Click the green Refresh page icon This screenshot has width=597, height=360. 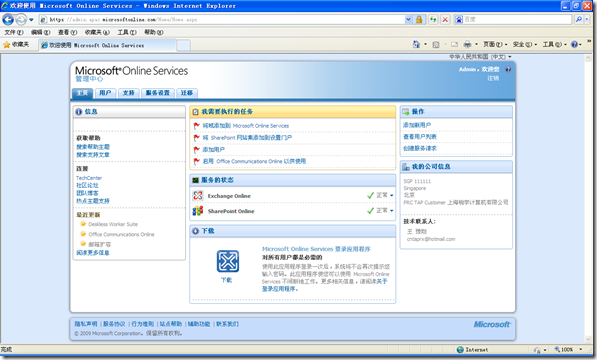pos(433,19)
